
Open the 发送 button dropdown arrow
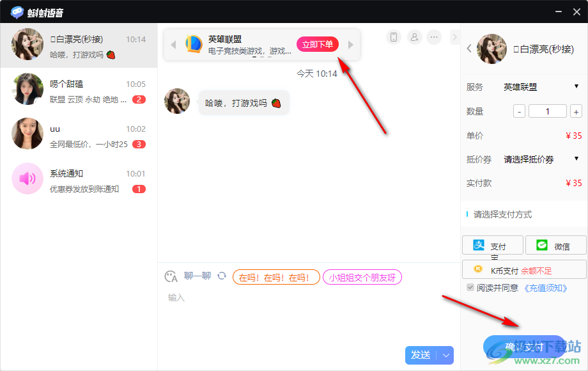coord(445,355)
